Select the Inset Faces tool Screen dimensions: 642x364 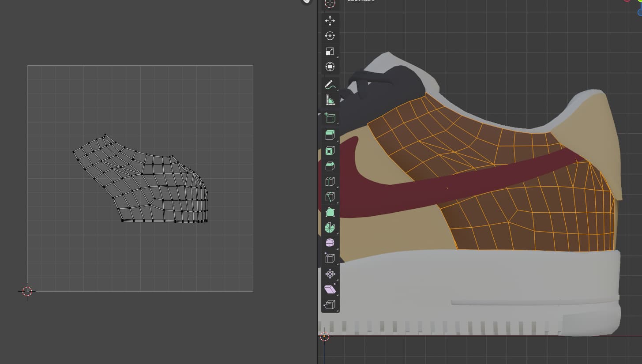click(330, 151)
